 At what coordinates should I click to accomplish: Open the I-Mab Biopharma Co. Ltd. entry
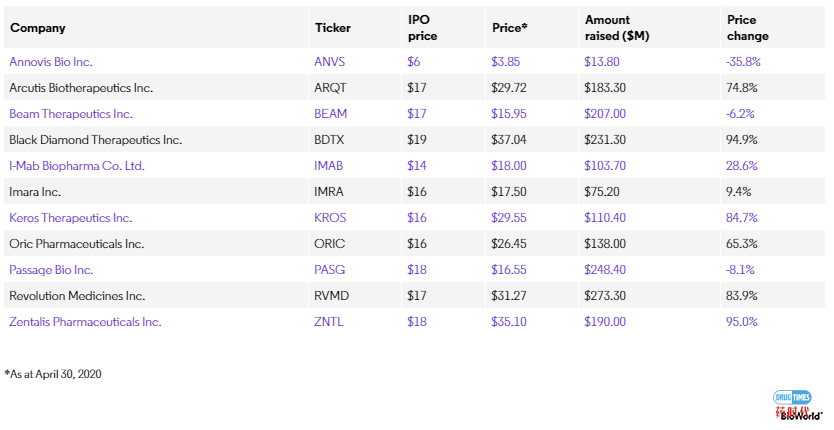tap(77, 166)
